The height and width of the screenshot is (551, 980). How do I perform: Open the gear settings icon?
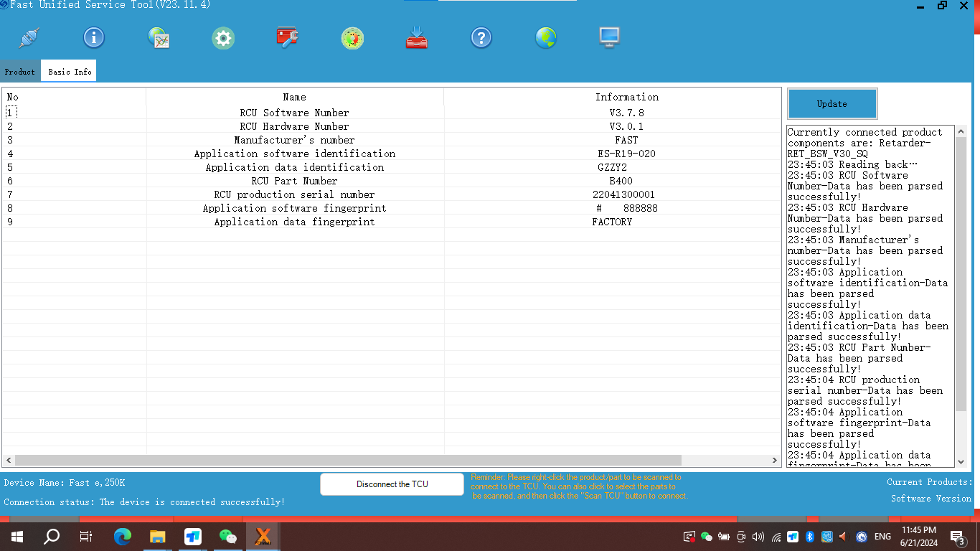point(223,38)
